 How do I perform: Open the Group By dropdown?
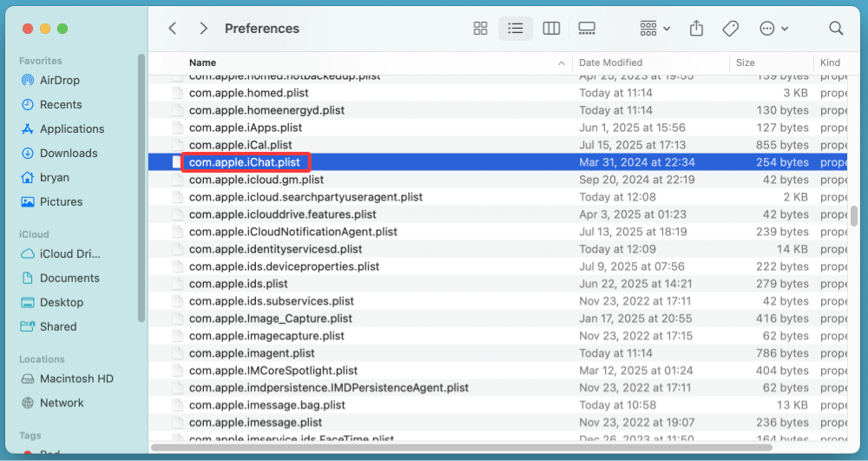tap(654, 29)
